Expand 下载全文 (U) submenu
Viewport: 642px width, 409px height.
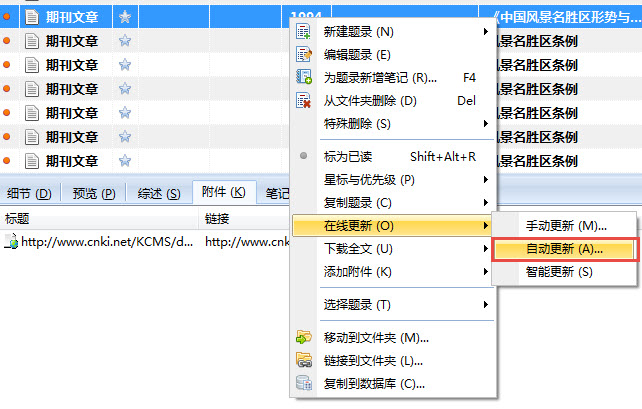393,249
